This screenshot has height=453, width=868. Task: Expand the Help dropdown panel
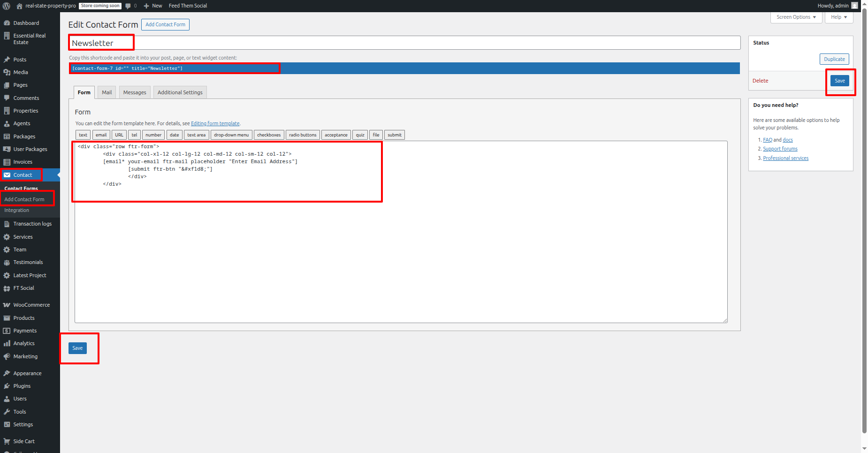[838, 17]
